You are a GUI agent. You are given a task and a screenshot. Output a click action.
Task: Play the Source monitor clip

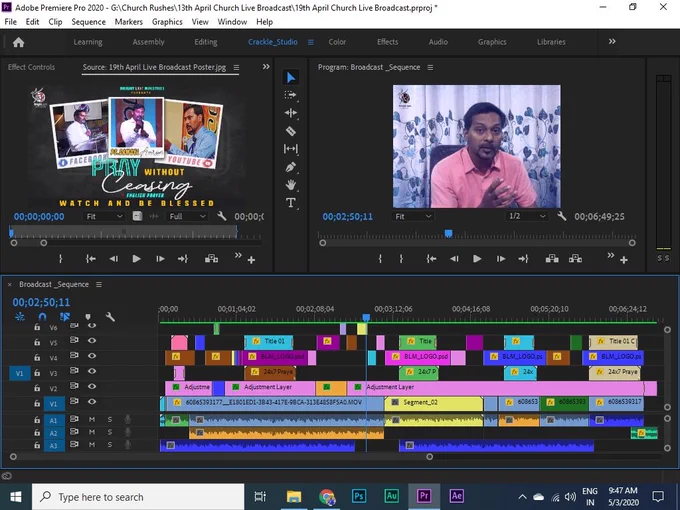[x=137, y=259]
